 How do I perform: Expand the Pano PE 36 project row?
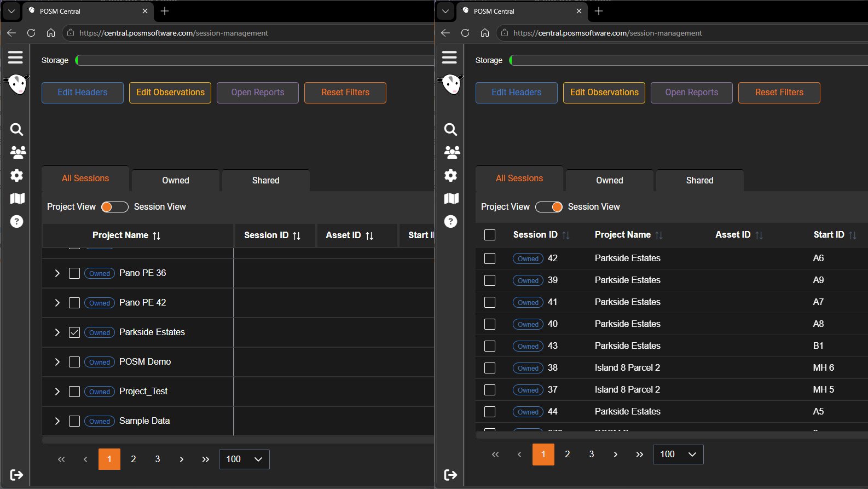coord(57,273)
